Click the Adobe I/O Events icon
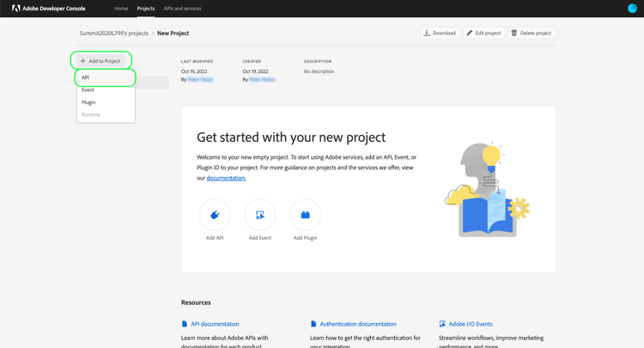 point(442,324)
